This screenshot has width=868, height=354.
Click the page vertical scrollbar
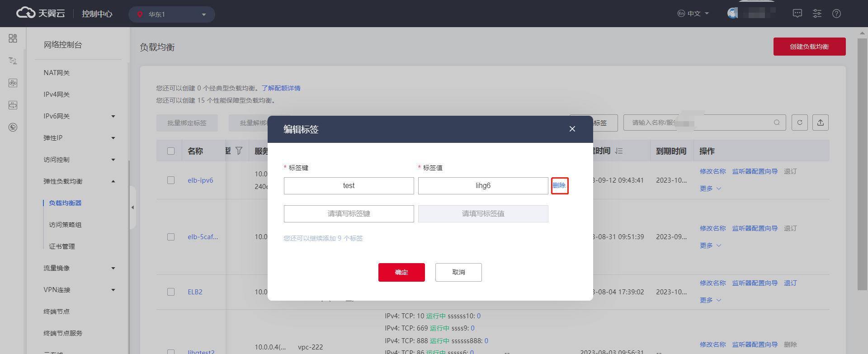[862, 164]
